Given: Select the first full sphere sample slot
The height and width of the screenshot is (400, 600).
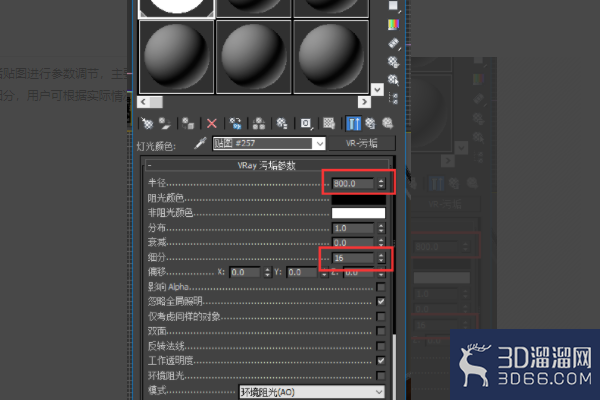Looking at the screenshot, I should click(x=176, y=57).
